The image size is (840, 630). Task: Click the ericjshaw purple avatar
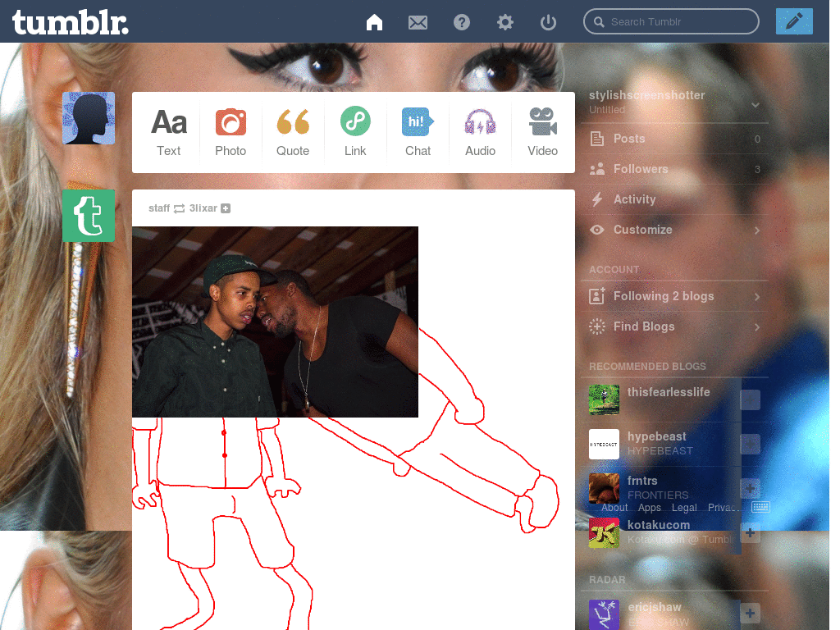pos(604,614)
